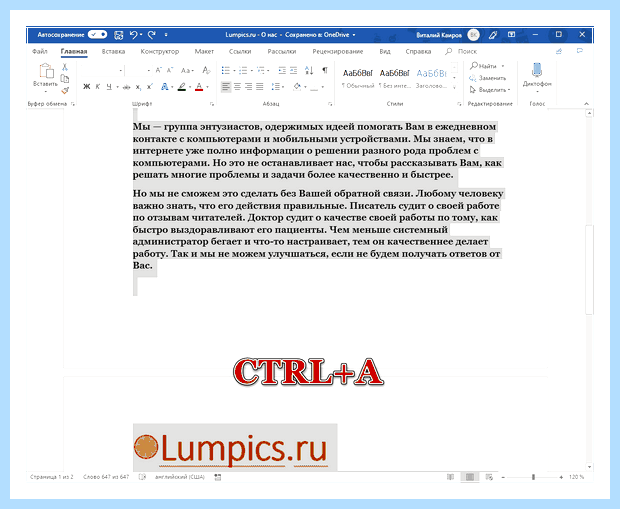620x509 pixels.
Task: Apply strikethrough formatting
Action: click(x=126, y=87)
